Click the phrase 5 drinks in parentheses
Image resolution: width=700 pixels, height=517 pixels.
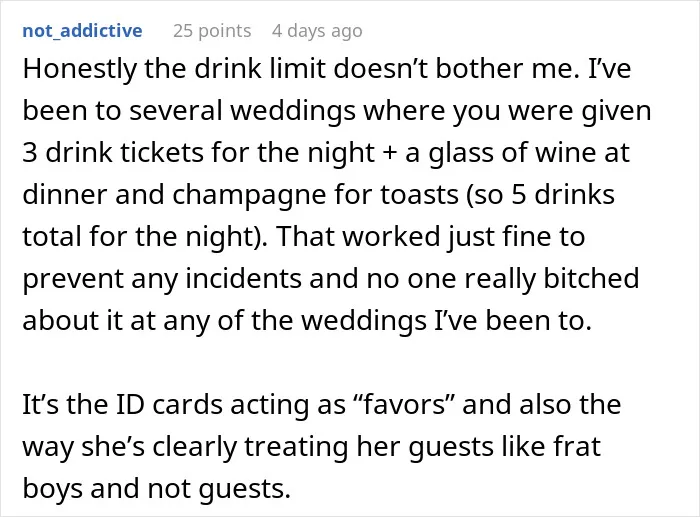point(563,195)
